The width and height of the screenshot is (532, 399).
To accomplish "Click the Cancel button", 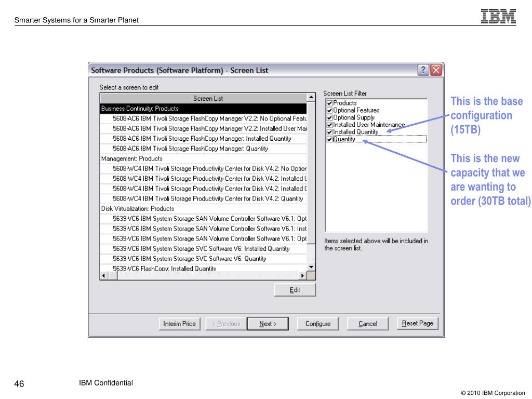I will 368,324.
